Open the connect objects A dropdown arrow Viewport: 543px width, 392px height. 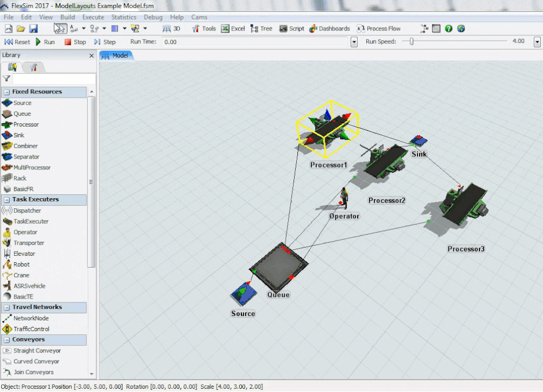(x=84, y=29)
